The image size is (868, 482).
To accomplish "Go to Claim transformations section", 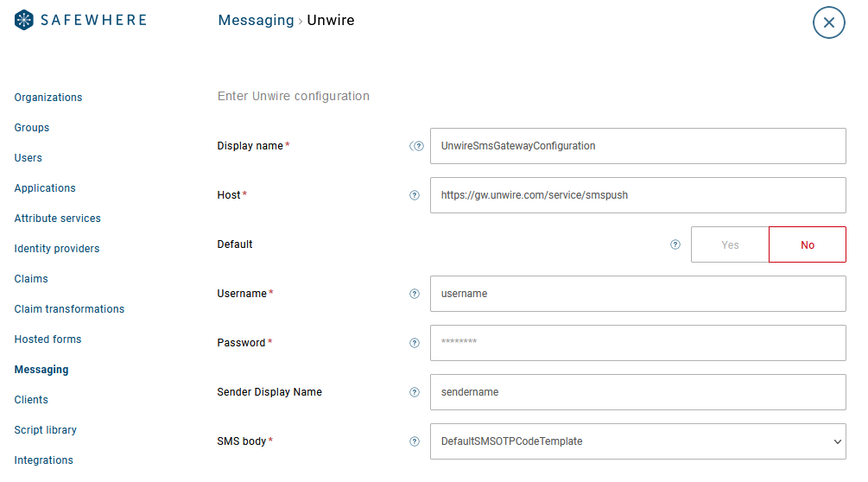I will coord(69,309).
